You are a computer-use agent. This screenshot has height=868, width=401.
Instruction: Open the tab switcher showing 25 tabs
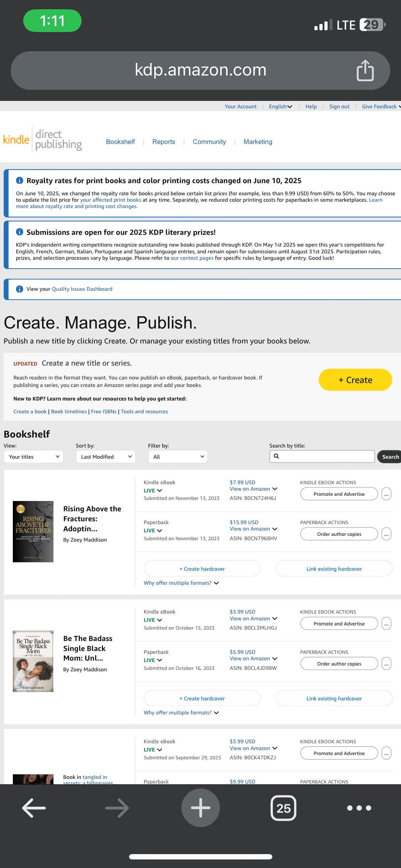(x=284, y=808)
